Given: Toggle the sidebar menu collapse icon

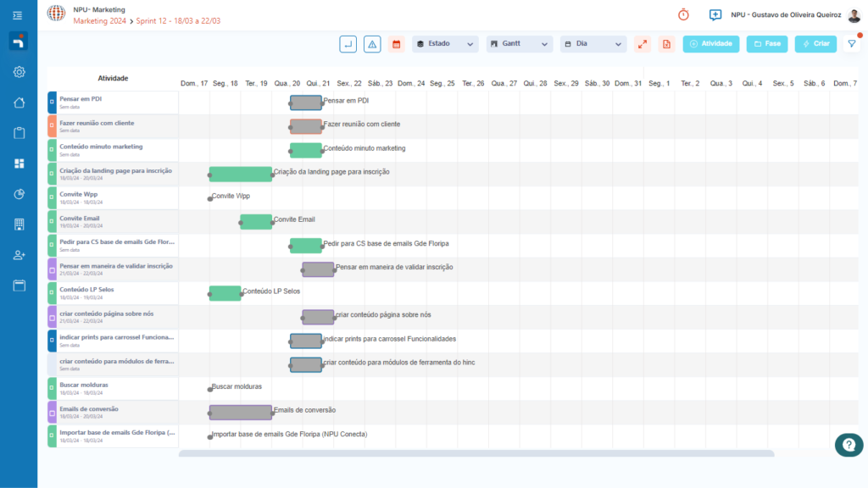Looking at the screenshot, I should point(19,15).
